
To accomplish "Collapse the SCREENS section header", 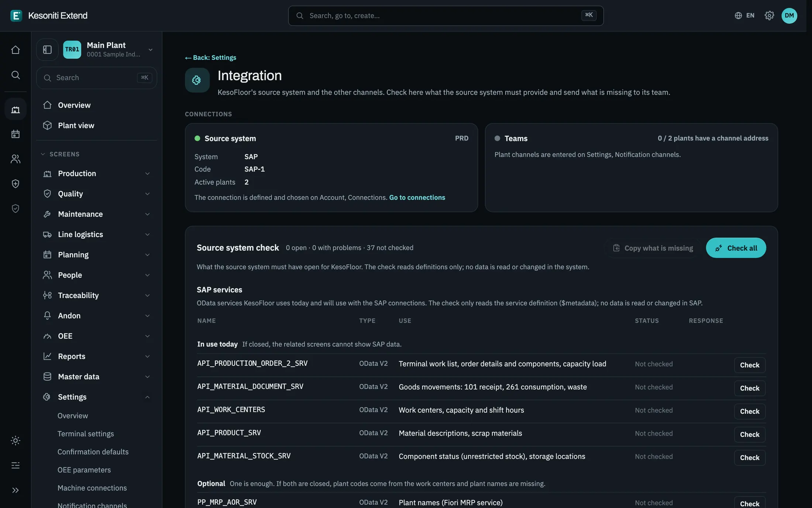I will pos(60,154).
